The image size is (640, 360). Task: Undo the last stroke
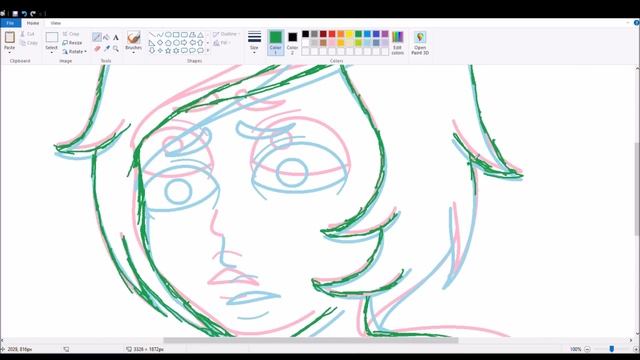[x=24, y=13]
